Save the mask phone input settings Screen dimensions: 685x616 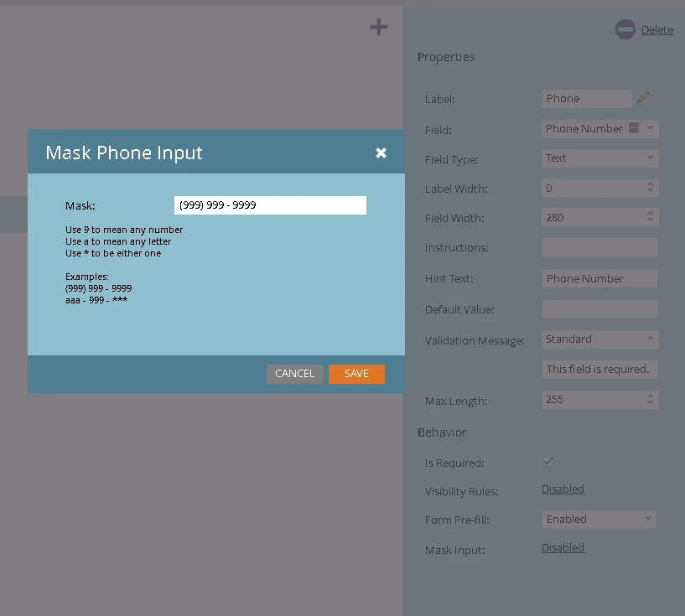point(356,374)
